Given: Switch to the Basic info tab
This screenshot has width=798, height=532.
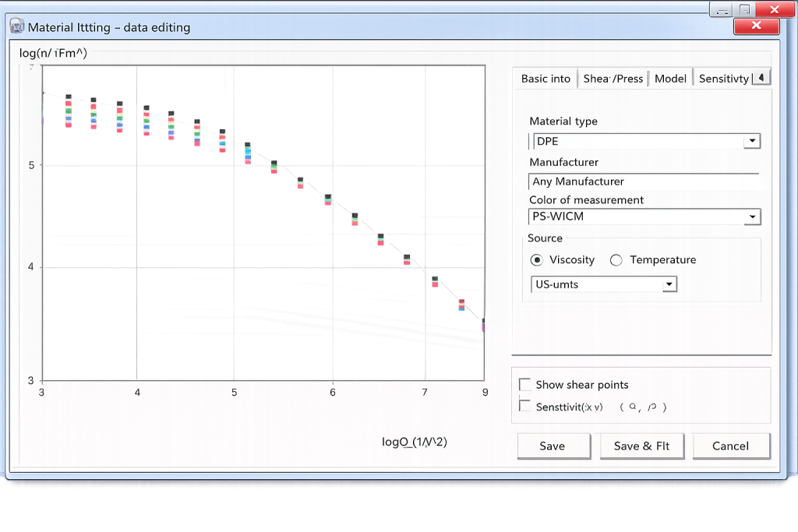Looking at the screenshot, I should [x=546, y=79].
